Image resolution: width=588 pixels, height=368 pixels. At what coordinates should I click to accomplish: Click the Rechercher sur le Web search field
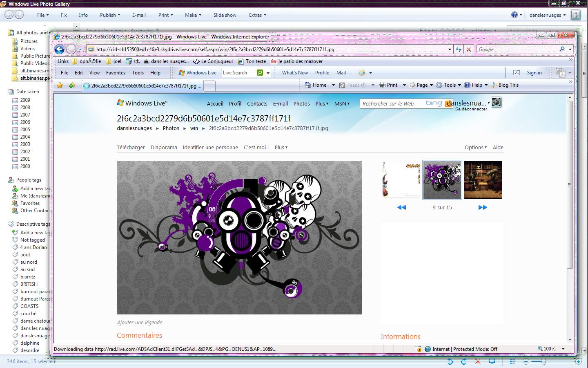point(392,104)
